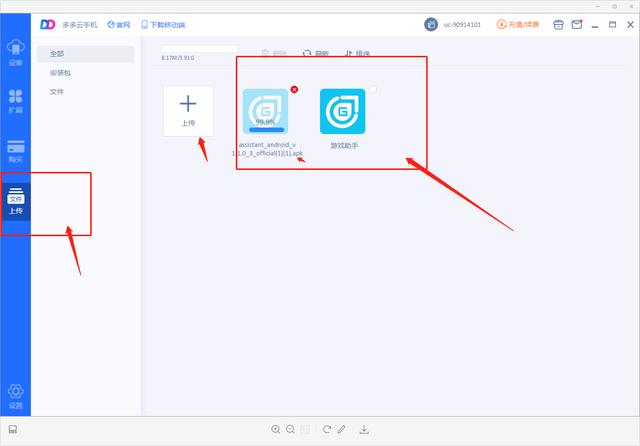Screen dimensions: 640x446
Task: Select the 全部 category
Action: tap(86, 54)
